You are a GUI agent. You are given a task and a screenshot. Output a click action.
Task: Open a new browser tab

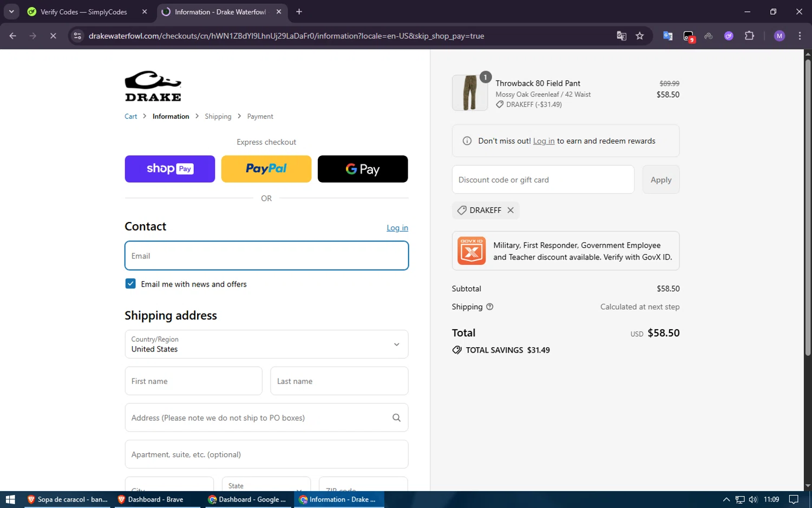[299, 12]
